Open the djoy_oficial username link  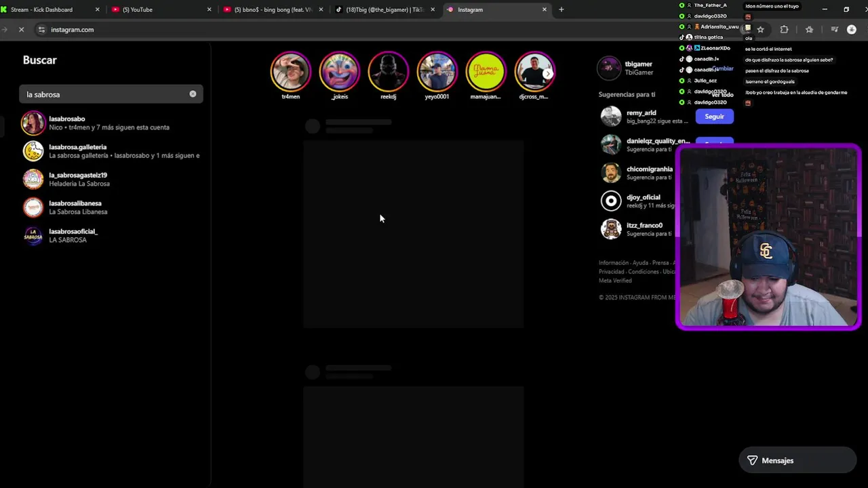644,197
